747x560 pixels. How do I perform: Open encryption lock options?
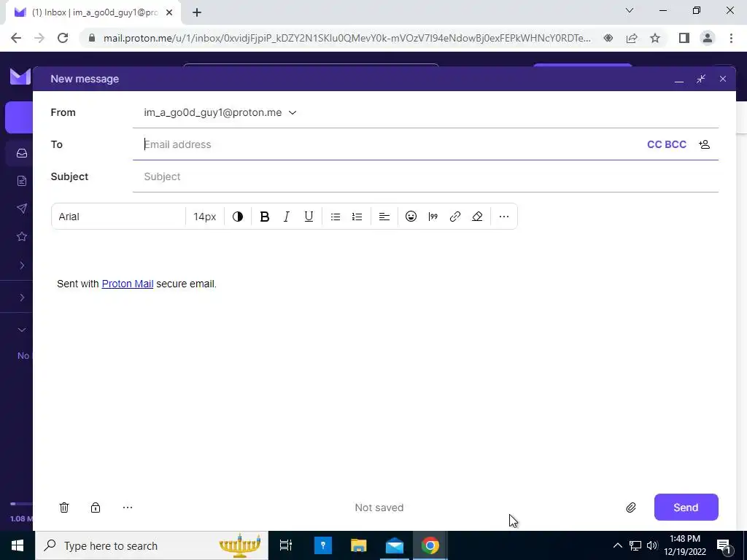click(x=96, y=507)
